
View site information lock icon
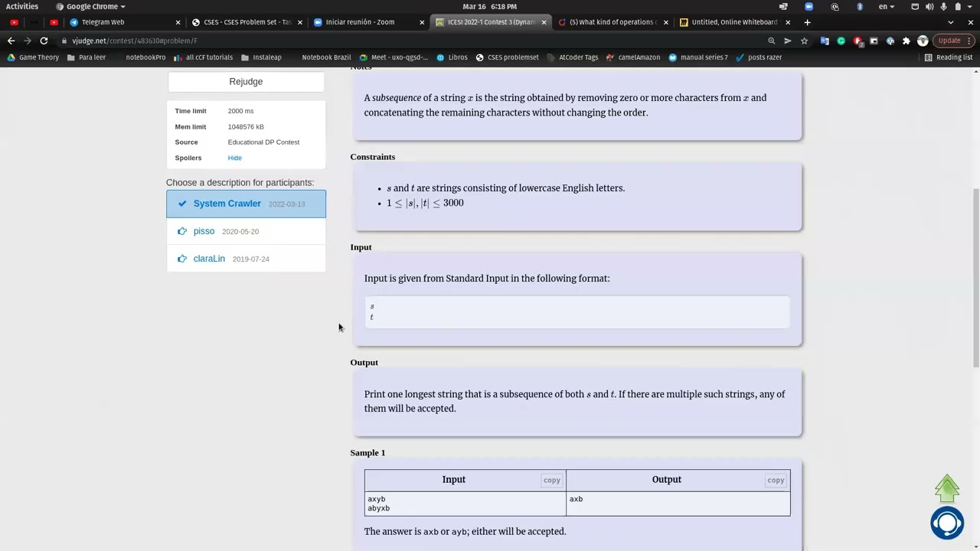(64, 41)
